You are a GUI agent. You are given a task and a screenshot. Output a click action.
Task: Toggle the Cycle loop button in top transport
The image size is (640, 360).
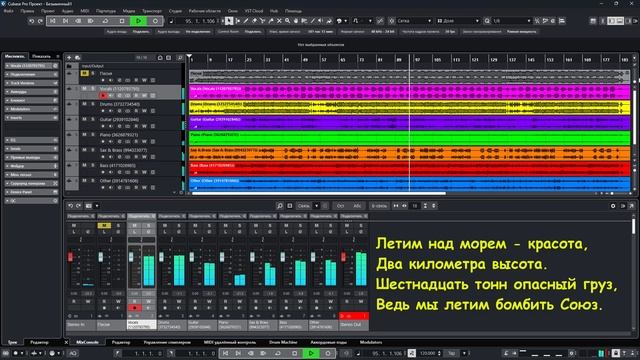point(105,21)
